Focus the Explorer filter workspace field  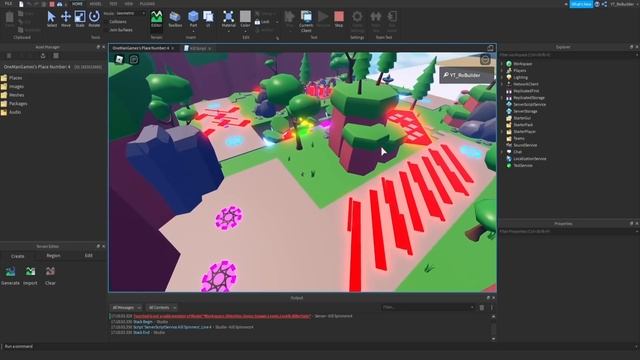568,54
